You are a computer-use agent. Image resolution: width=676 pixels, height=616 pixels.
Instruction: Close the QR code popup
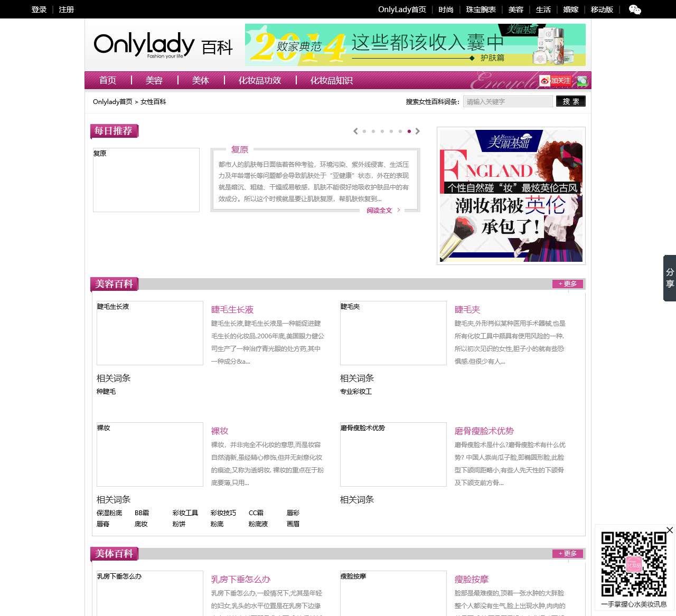670,530
